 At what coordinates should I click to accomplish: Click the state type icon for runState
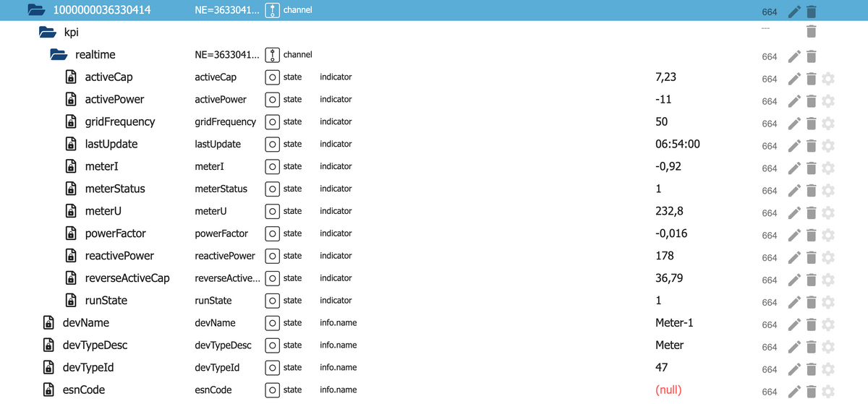pyautogui.click(x=272, y=301)
